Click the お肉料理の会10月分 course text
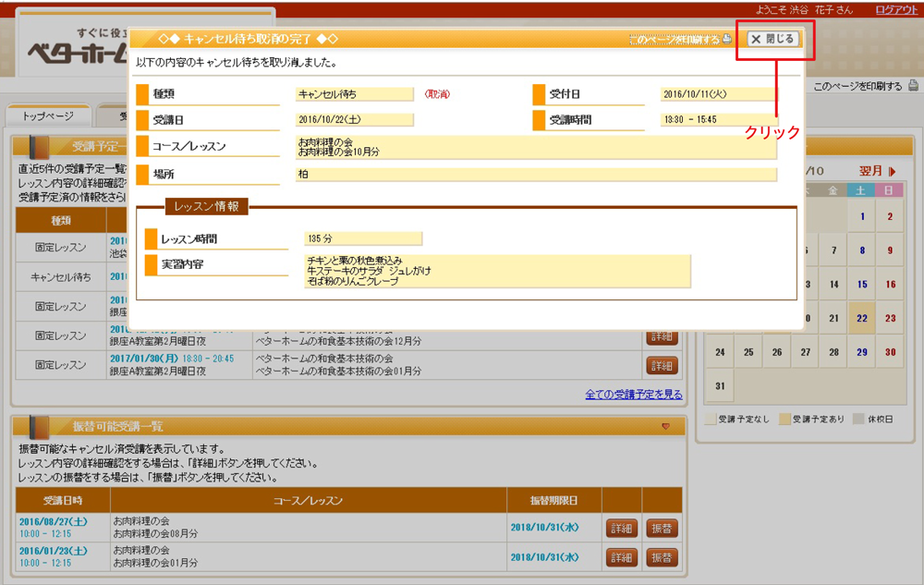Viewport: 924px width, 585px height. pyautogui.click(x=339, y=152)
